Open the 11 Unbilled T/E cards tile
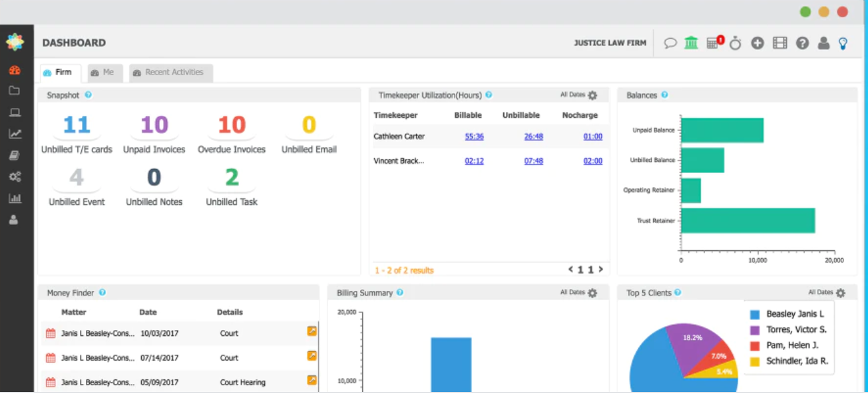The width and height of the screenshot is (868, 394). pyautogui.click(x=77, y=134)
